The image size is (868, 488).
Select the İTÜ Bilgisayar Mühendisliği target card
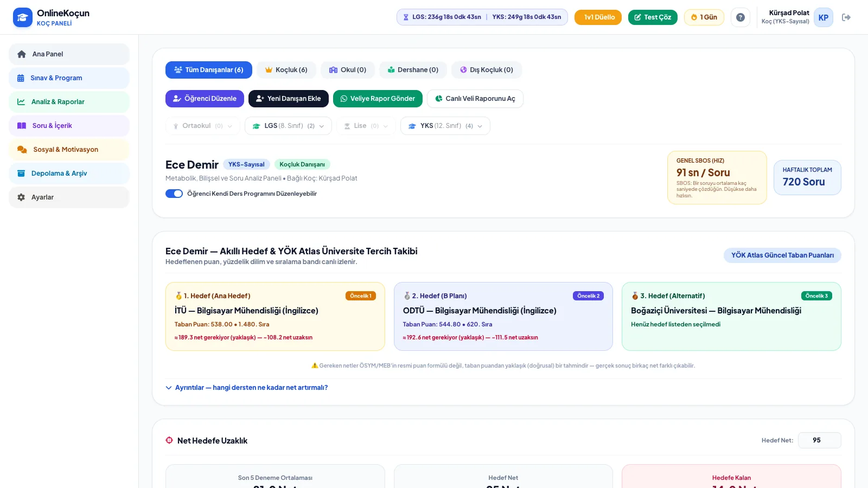pyautogui.click(x=275, y=316)
